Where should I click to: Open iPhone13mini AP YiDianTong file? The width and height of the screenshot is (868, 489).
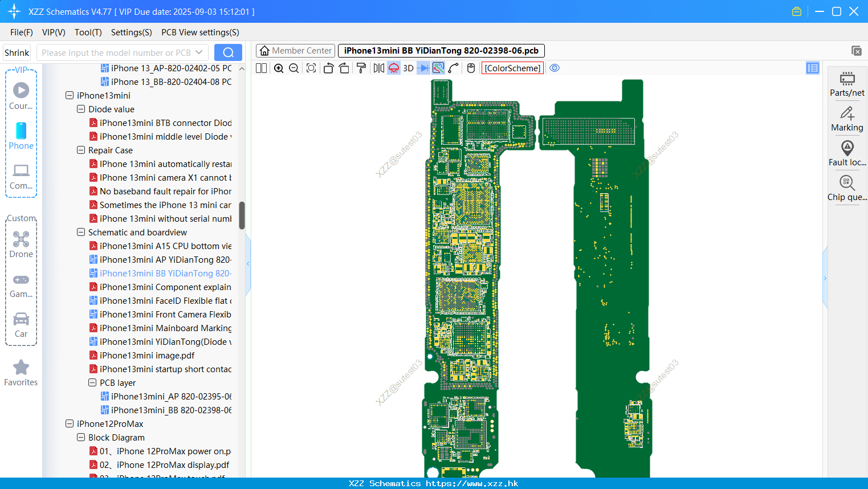160,259
